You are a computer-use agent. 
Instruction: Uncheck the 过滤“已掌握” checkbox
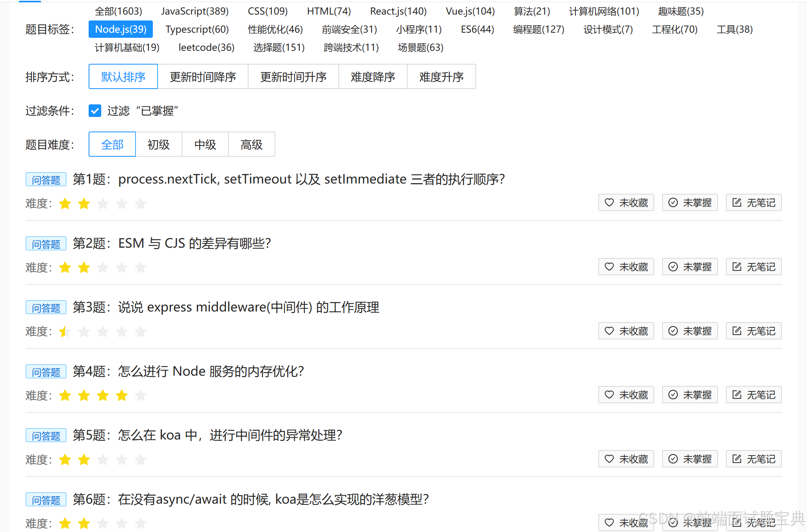(x=95, y=111)
